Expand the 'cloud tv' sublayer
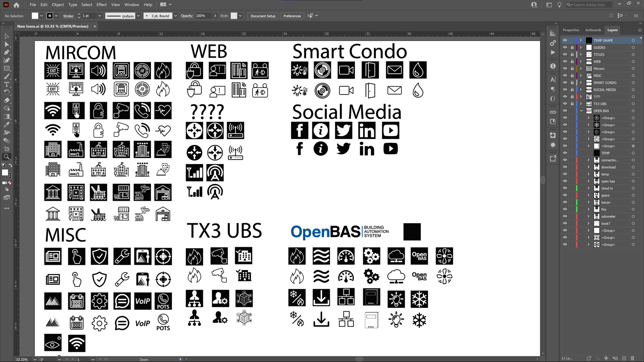This screenshot has height=362, width=644. pos(588,188)
